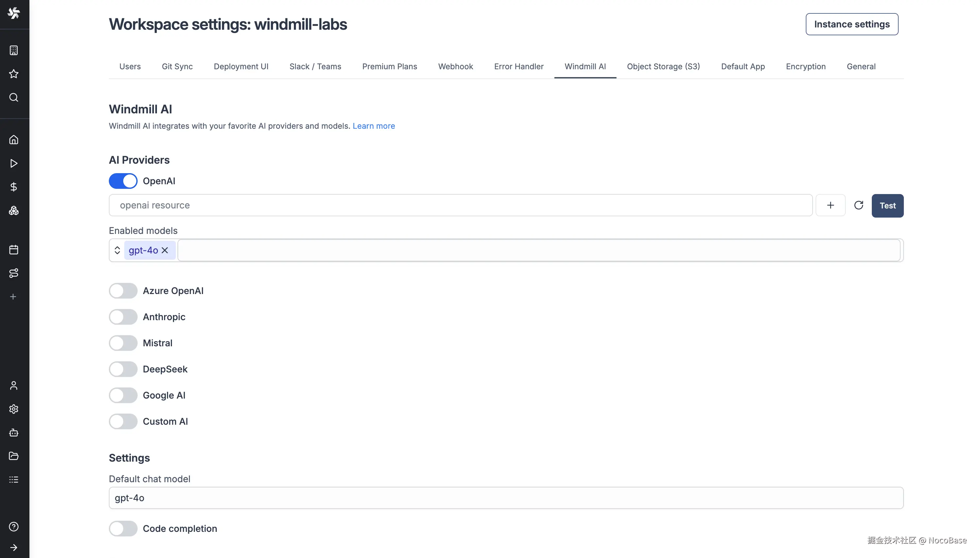Viewport: 980px width, 558px height.
Task: Switch to the Users tab
Action: pyautogui.click(x=130, y=67)
